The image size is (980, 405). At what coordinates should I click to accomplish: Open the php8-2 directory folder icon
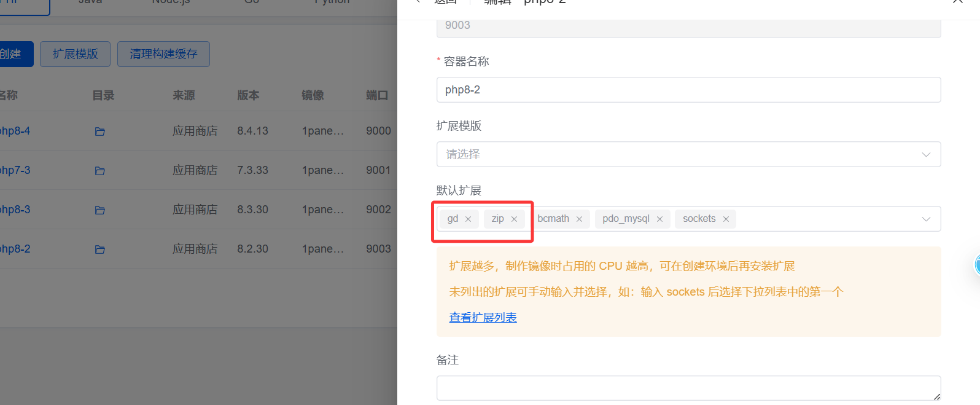(100, 250)
